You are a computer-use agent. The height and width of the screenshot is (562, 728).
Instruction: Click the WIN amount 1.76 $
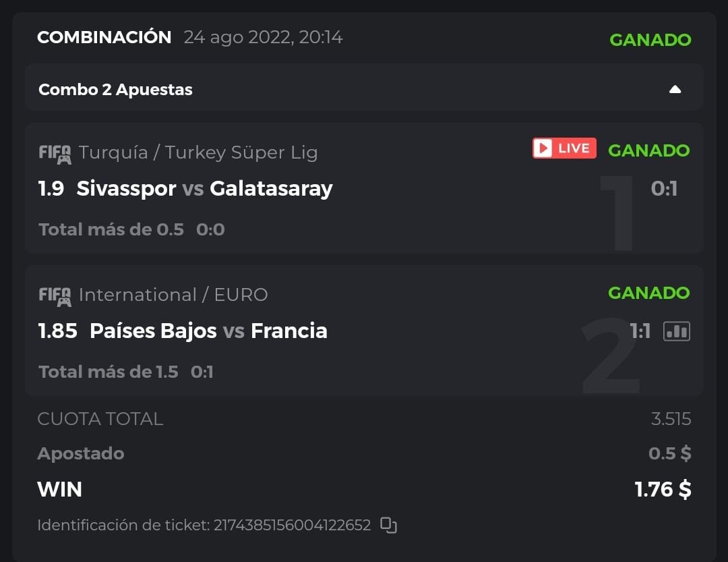point(663,489)
